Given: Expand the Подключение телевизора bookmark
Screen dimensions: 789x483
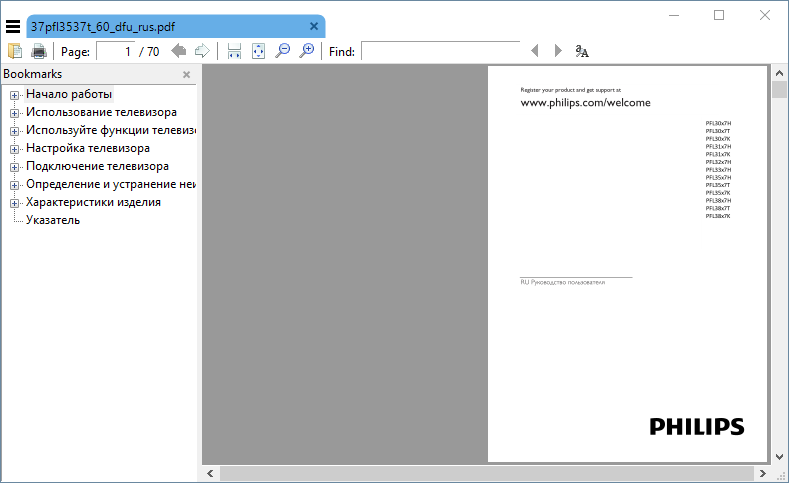Looking at the screenshot, I should click(x=15, y=167).
